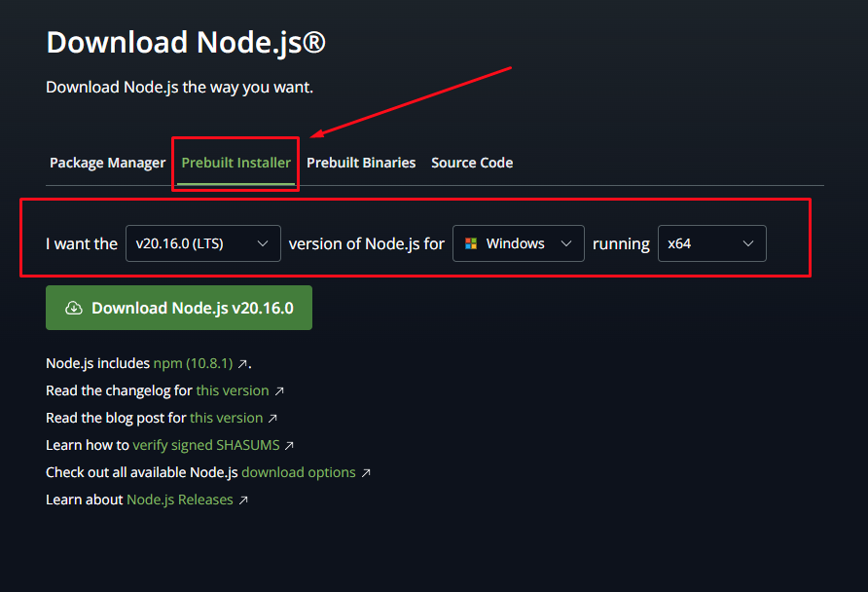Click external arrow icon on blog post line

click(x=272, y=418)
